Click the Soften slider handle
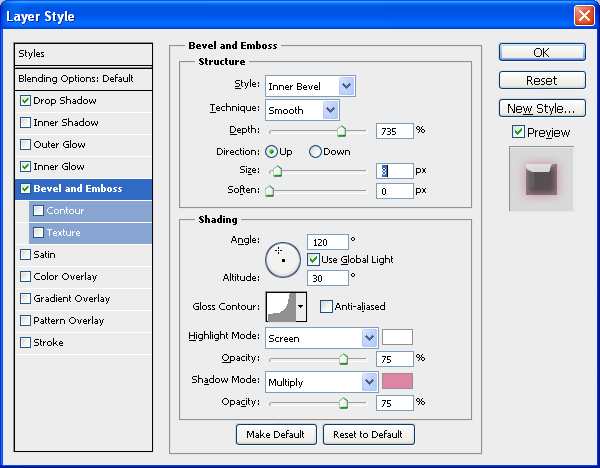The height and width of the screenshot is (468, 600). [269, 191]
